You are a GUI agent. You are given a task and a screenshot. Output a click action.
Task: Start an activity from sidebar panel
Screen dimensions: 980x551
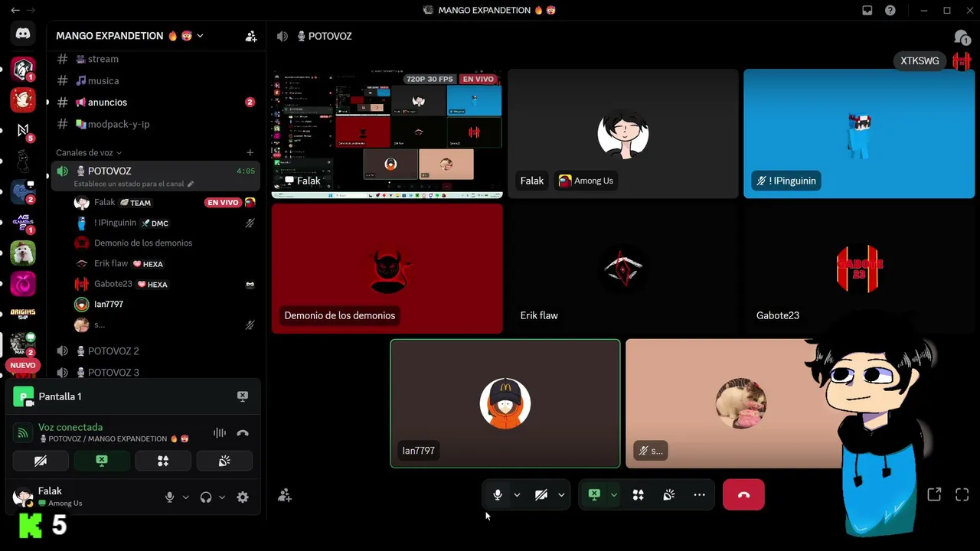tap(163, 461)
